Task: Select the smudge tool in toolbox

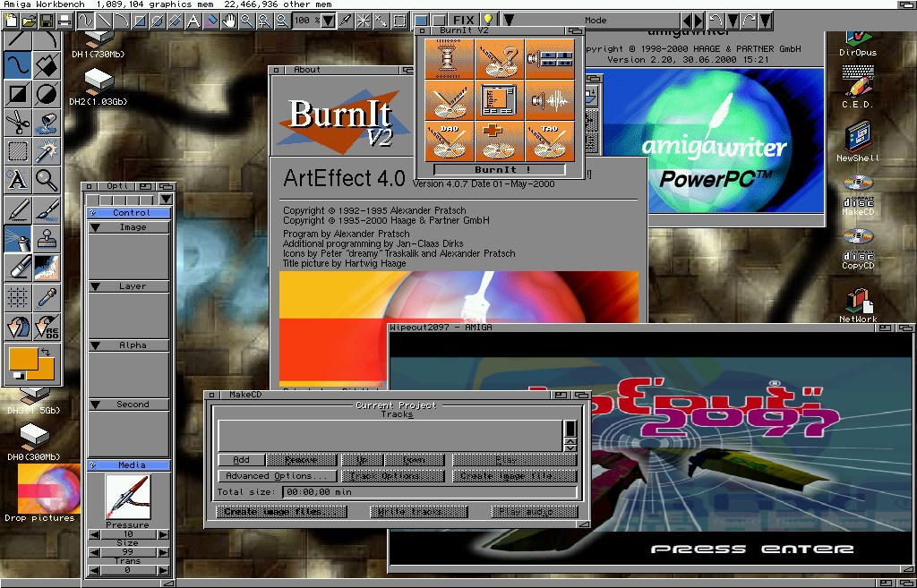Action: (x=47, y=267)
